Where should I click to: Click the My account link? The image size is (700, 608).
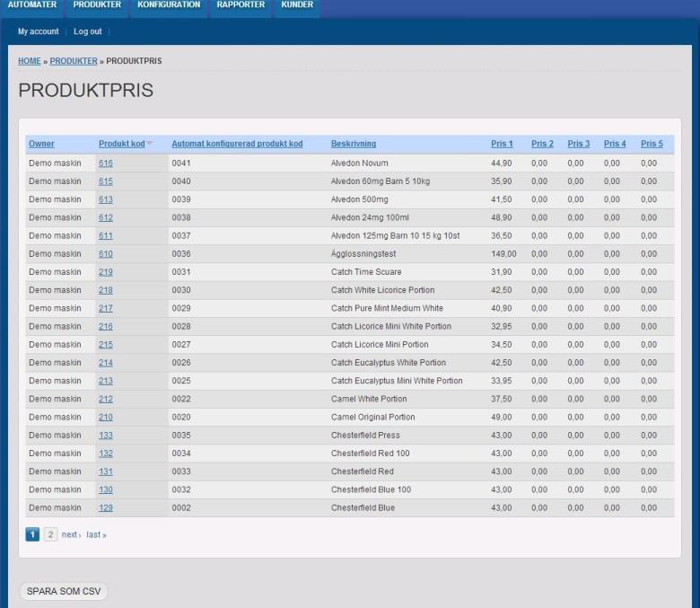[39, 31]
